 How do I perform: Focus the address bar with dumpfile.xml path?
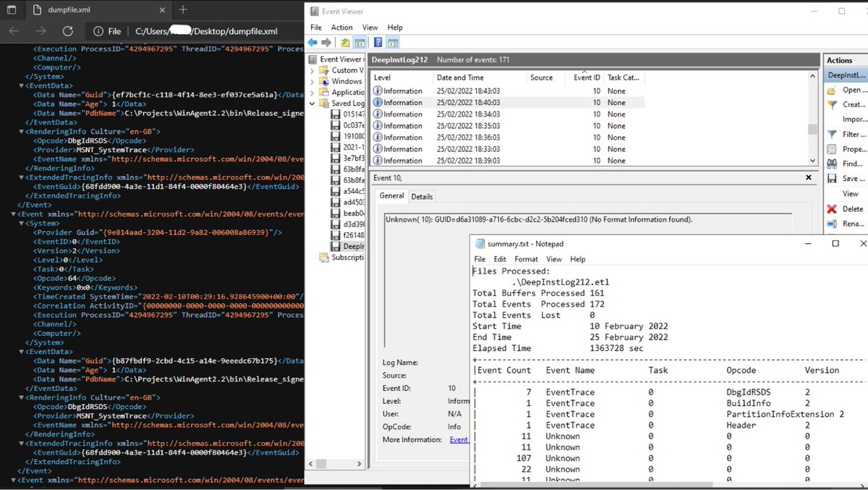coord(206,32)
